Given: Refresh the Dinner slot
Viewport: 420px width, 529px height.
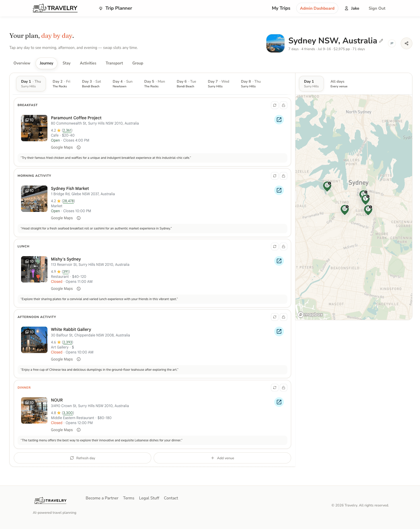Looking at the screenshot, I should tap(275, 387).
